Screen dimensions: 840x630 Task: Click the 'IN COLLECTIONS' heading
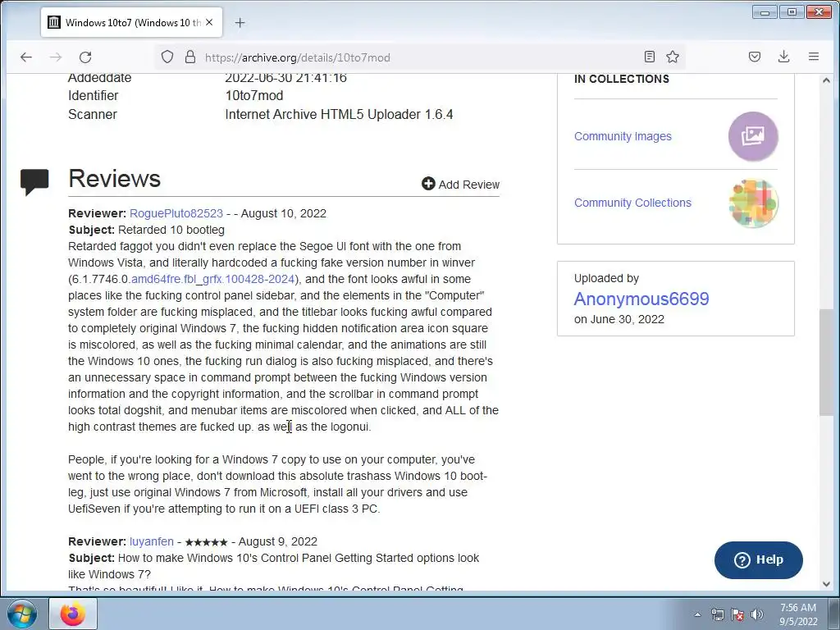tap(622, 79)
